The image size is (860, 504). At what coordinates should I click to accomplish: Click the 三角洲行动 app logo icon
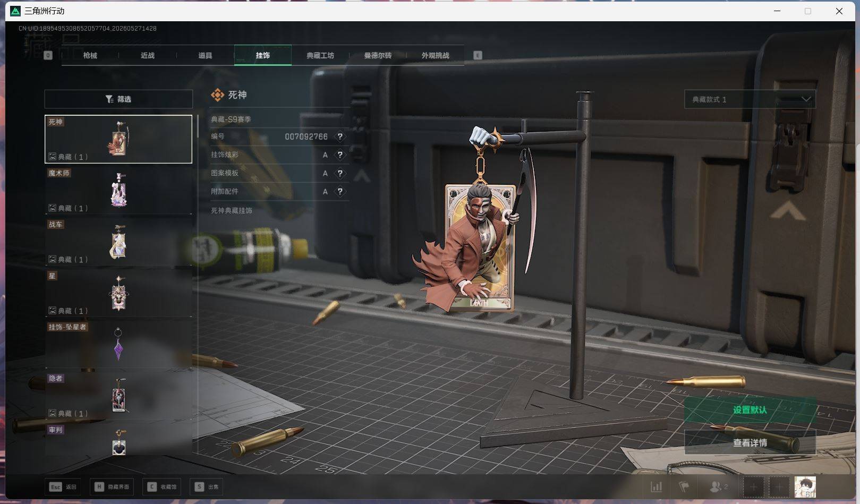coord(15,11)
